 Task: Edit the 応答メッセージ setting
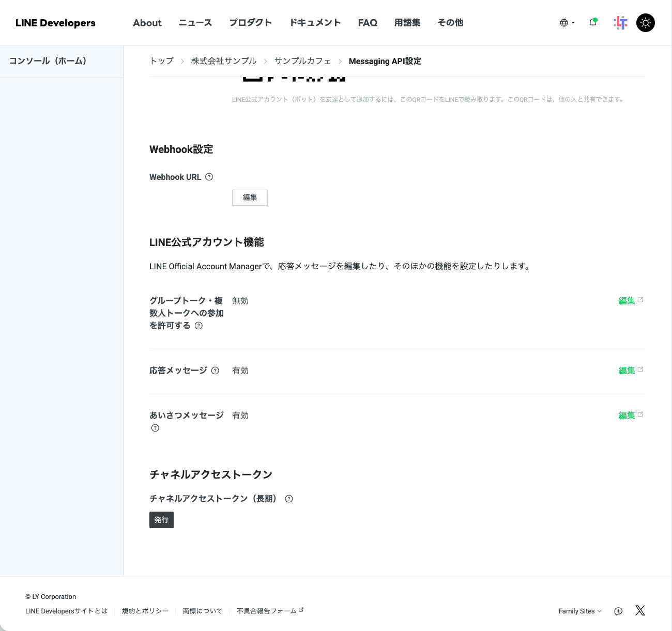[x=627, y=371]
